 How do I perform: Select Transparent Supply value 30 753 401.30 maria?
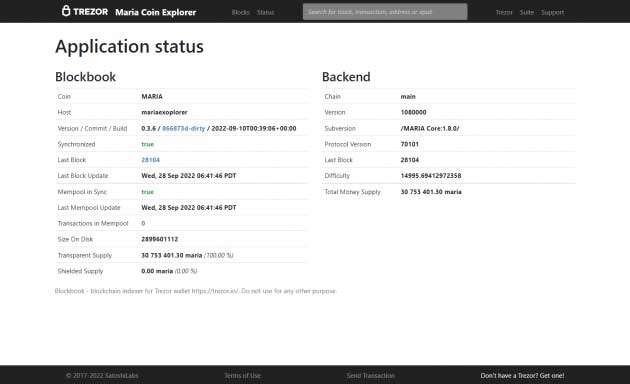[172, 255]
